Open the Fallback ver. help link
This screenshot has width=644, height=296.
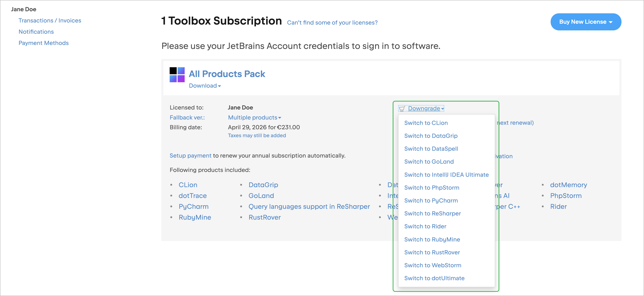click(187, 117)
